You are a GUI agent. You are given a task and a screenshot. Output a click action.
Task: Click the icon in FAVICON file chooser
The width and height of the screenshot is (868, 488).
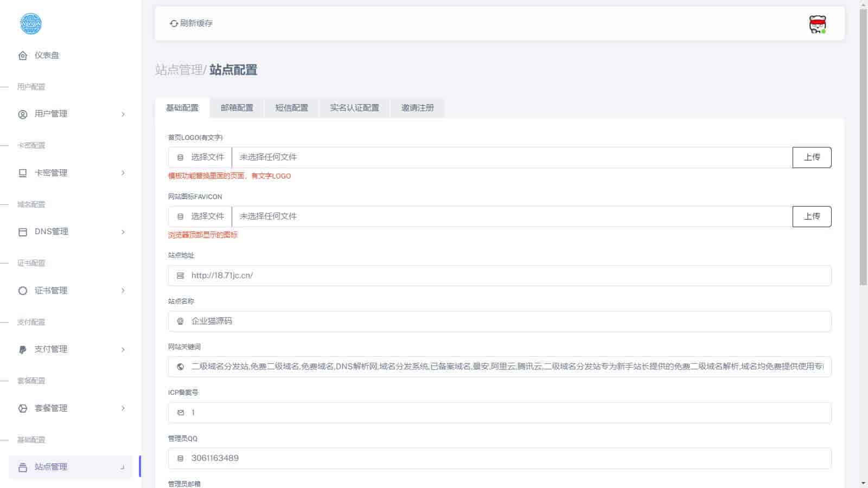click(x=181, y=216)
